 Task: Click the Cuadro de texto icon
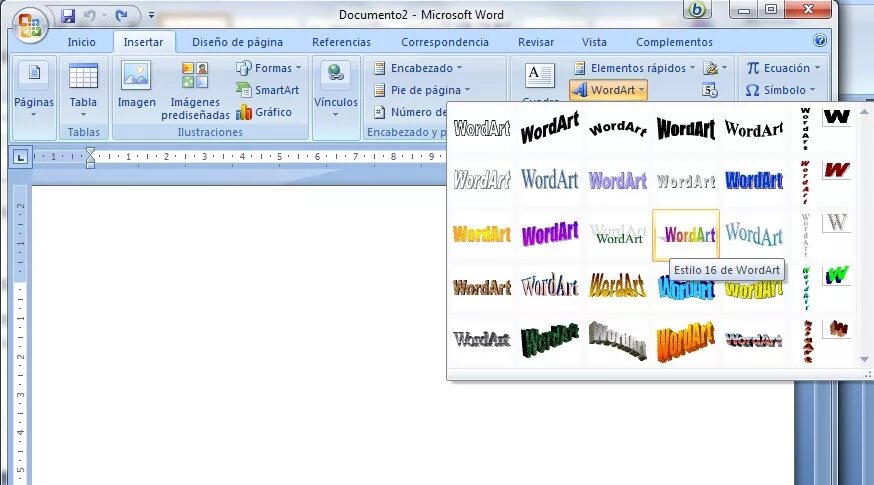click(x=540, y=76)
